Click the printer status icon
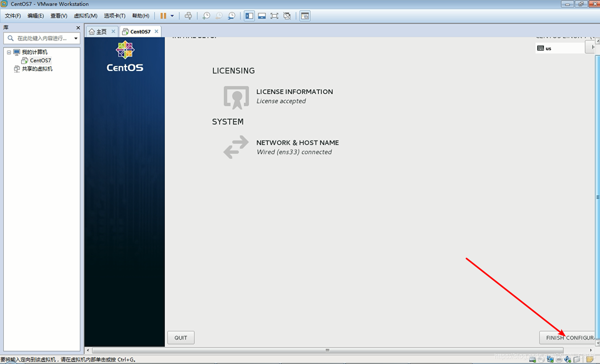600x364 pixels. (559, 359)
